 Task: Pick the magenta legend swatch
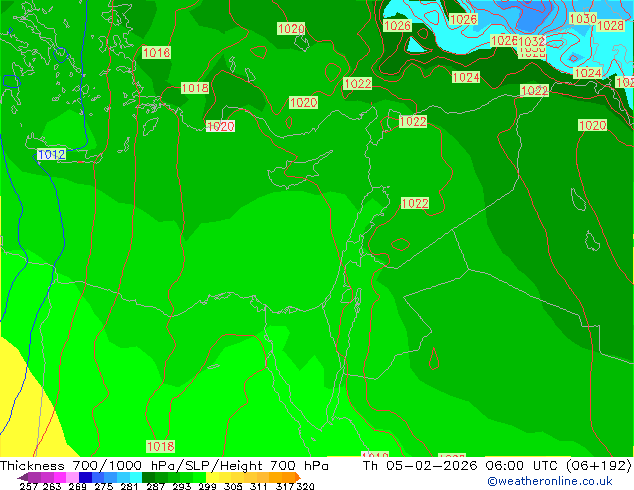(60, 477)
